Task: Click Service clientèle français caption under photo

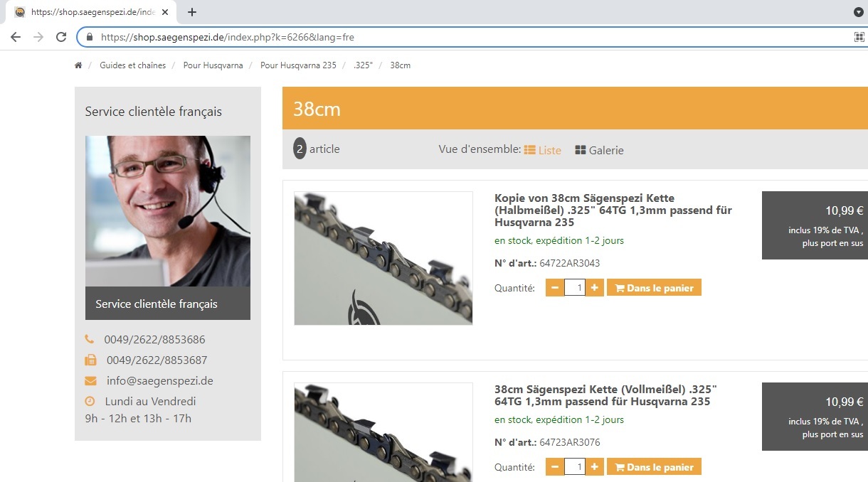Action: click(157, 304)
